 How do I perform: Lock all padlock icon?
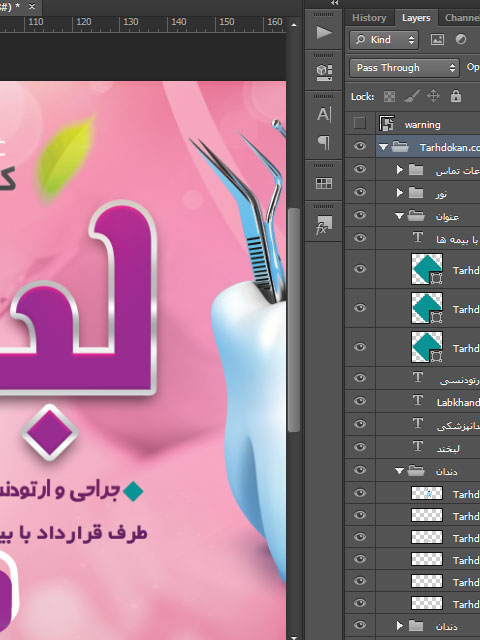click(456, 96)
